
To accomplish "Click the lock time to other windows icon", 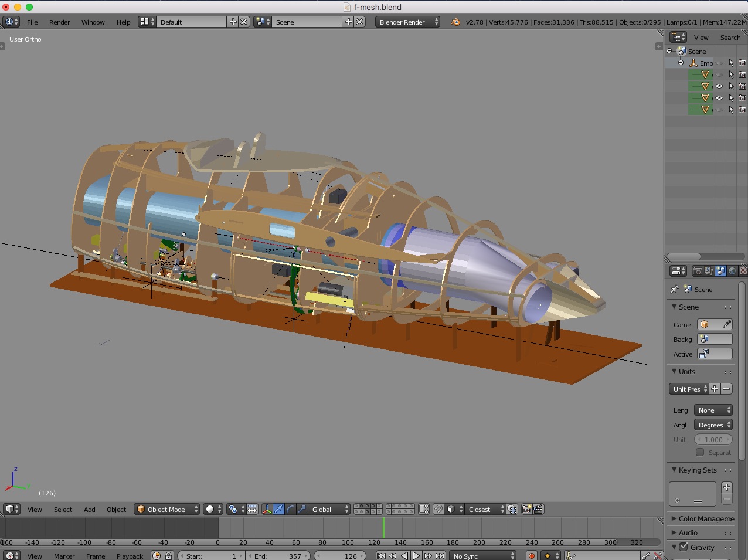I will click(x=168, y=556).
